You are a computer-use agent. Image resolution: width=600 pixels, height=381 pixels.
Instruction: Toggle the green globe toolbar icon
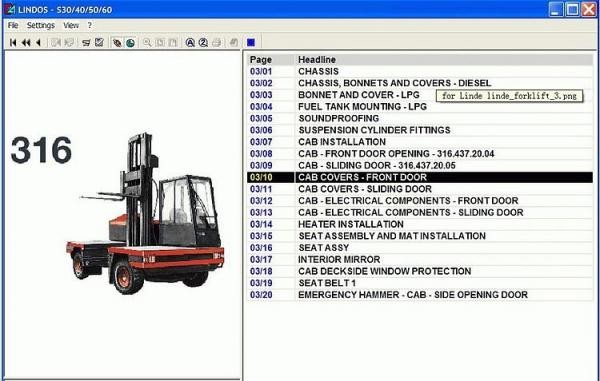pos(130,42)
